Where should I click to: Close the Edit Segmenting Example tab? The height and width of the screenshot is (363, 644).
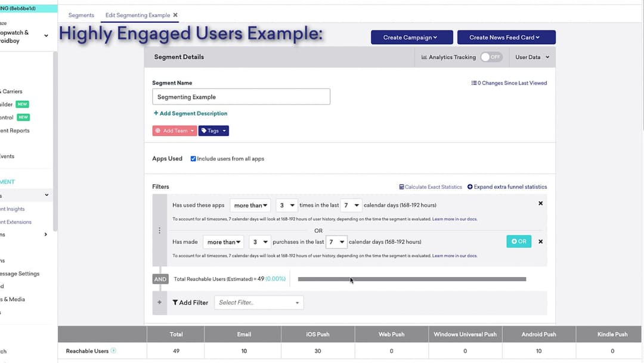click(x=175, y=15)
